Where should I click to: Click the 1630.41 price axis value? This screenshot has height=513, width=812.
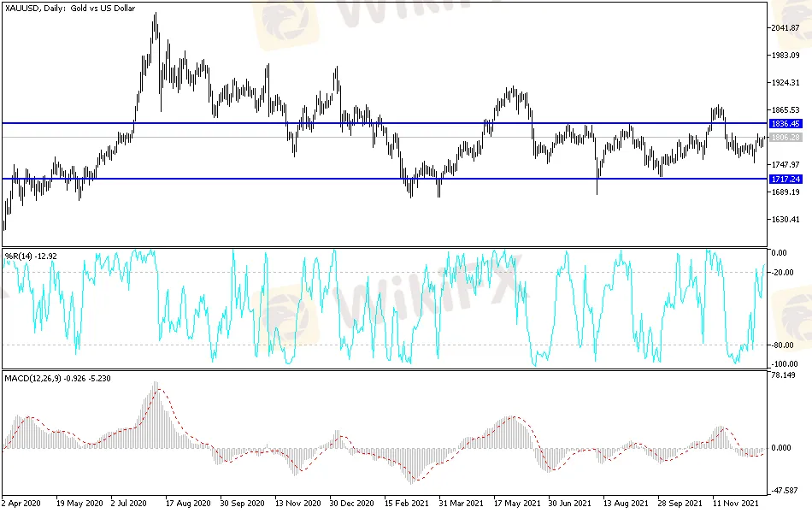point(786,220)
